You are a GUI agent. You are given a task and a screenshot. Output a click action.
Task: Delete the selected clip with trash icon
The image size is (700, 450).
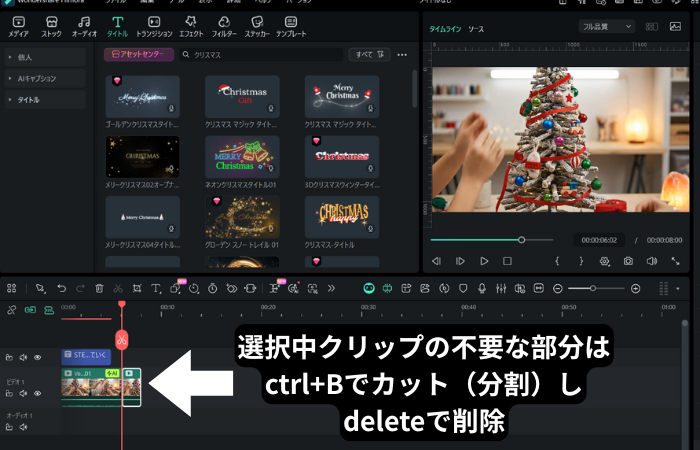pos(99,288)
